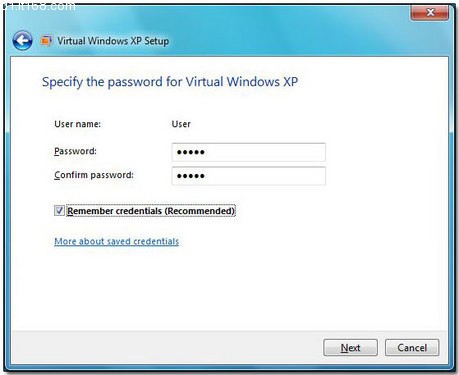Abort setup with the Cancel button
This screenshot has width=459, height=375.
(412, 348)
